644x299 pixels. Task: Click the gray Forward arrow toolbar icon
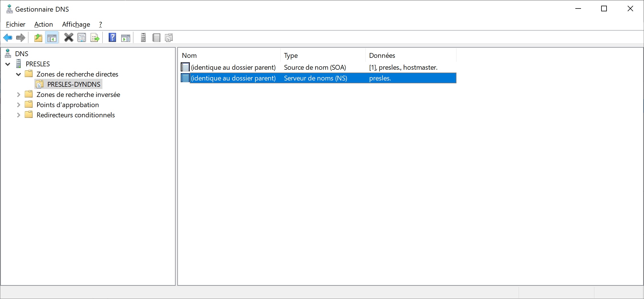coord(21,37)
